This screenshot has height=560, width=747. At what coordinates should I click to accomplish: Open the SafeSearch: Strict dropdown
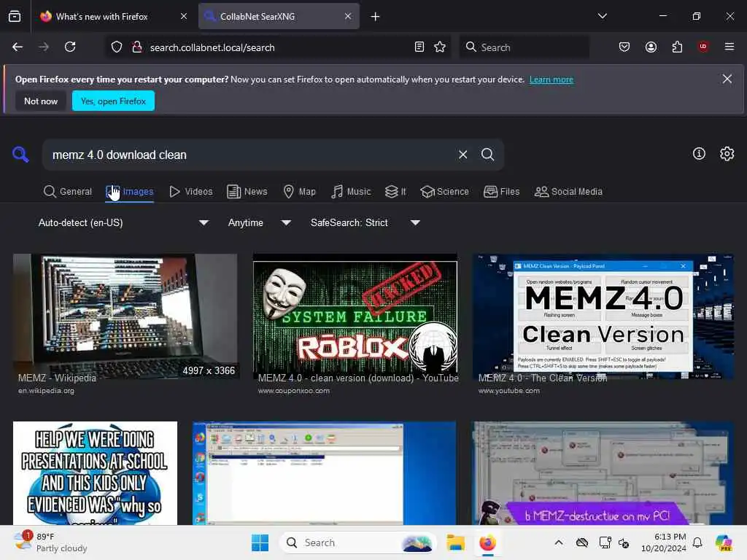pyautogui.click(x=365, y=222)
